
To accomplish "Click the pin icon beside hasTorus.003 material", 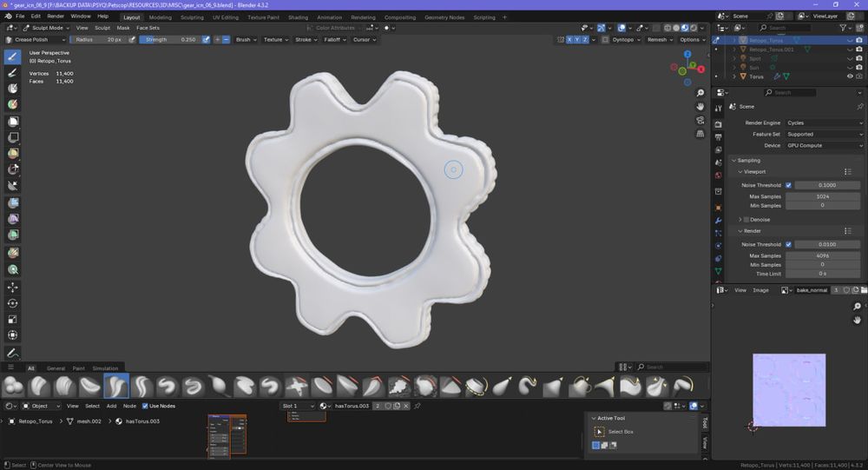I will click(x=418, y=406).
